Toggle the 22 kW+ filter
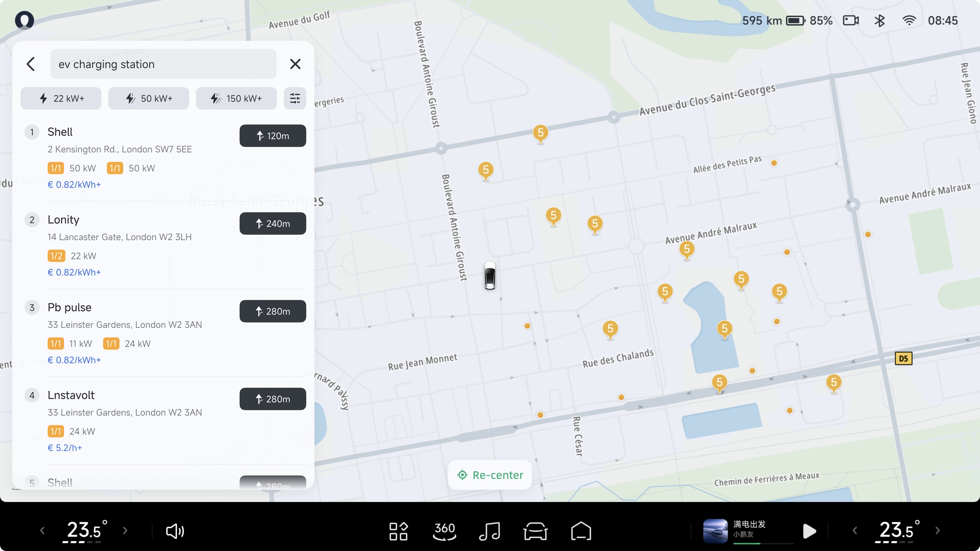 point(61,98)
